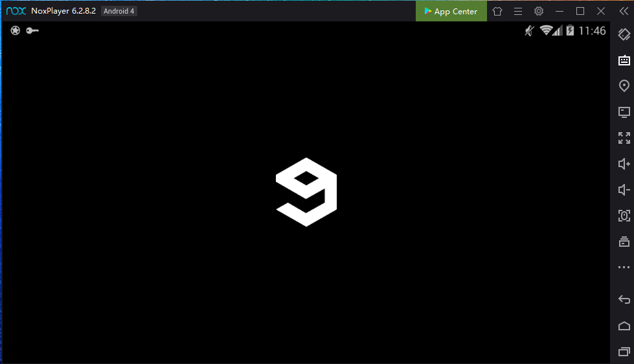
Task: Click the Wi-Fi signal status icon
Action: coord(547,30)
